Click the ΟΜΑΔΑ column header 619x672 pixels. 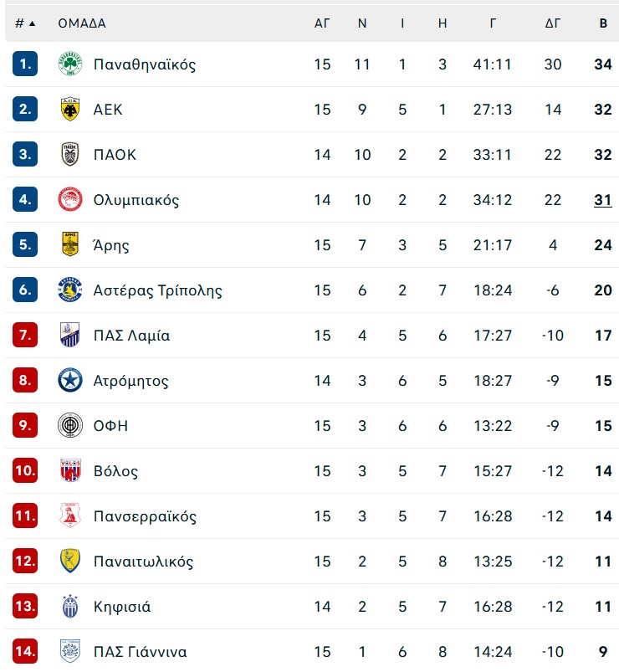tap(82, 23)
